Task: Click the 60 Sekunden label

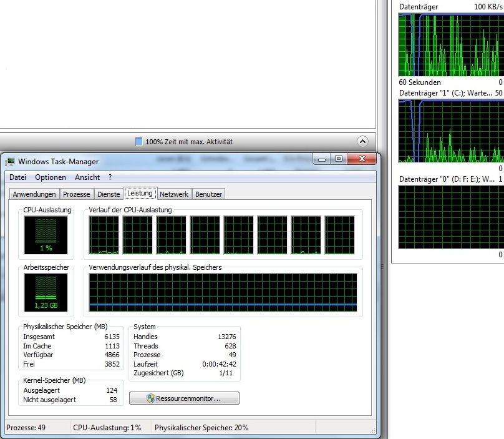Action: (x=420, y=82)
